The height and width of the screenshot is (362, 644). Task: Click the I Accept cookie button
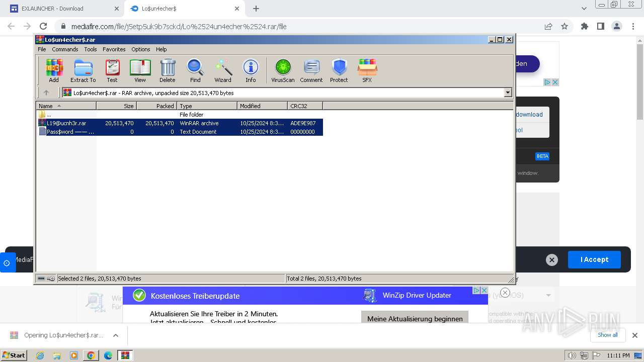pos(594,259)
